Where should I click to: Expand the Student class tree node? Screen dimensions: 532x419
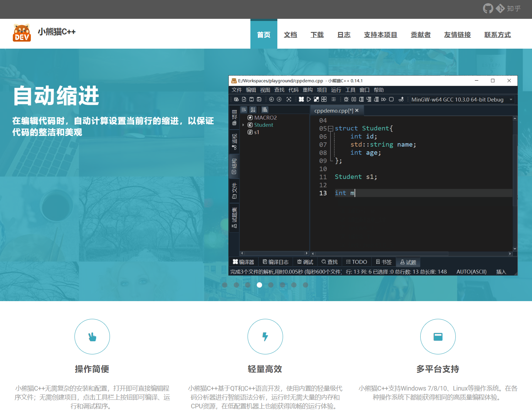click(x=243, y=125)
